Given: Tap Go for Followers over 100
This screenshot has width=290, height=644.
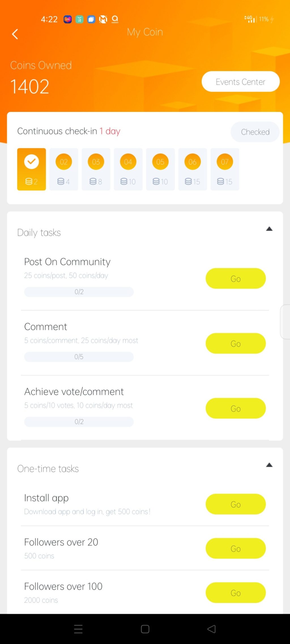Looking at the screenshot, I should coord(236,593).
